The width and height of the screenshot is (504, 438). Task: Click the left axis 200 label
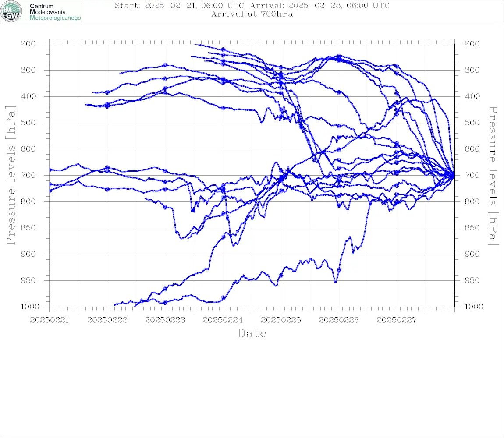coord(28,44)
